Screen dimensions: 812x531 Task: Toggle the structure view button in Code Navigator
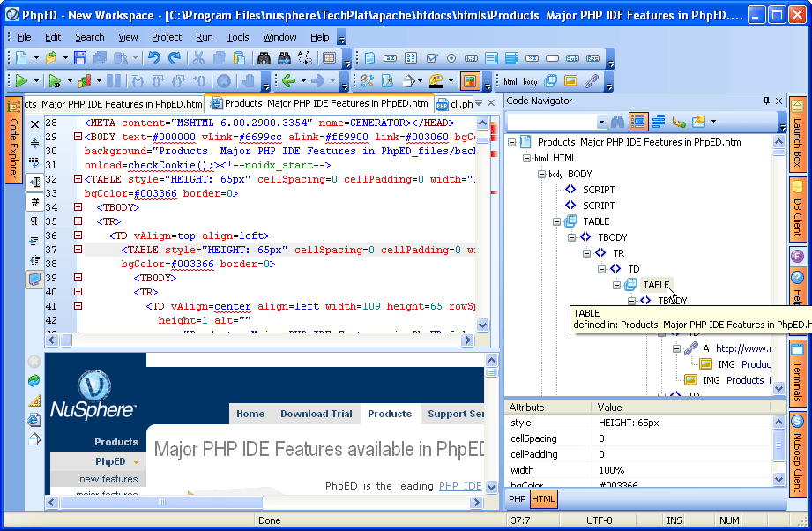coord(638,122)
